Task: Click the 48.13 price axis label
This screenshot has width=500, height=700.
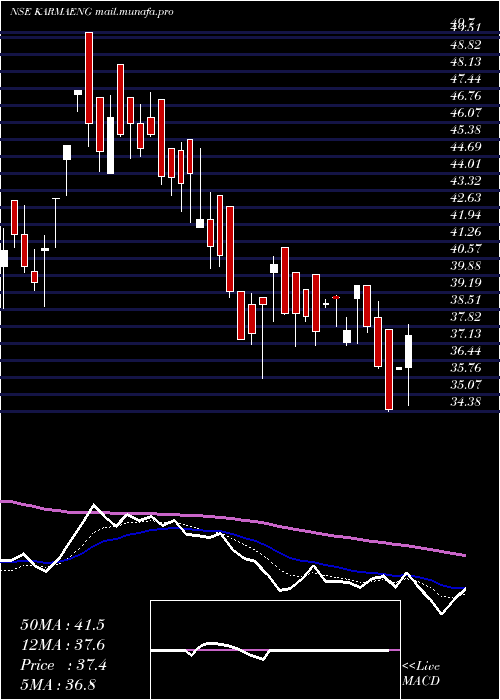Action: (466, 62)
